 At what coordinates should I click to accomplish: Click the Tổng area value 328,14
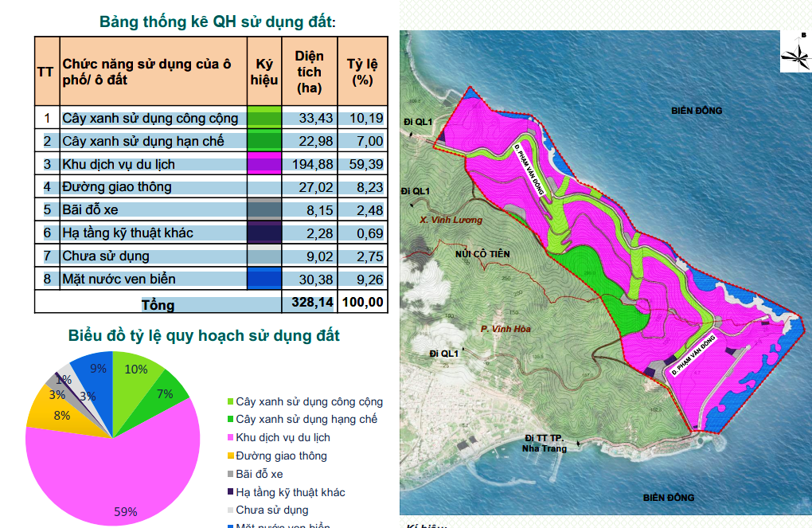(312, 302)
